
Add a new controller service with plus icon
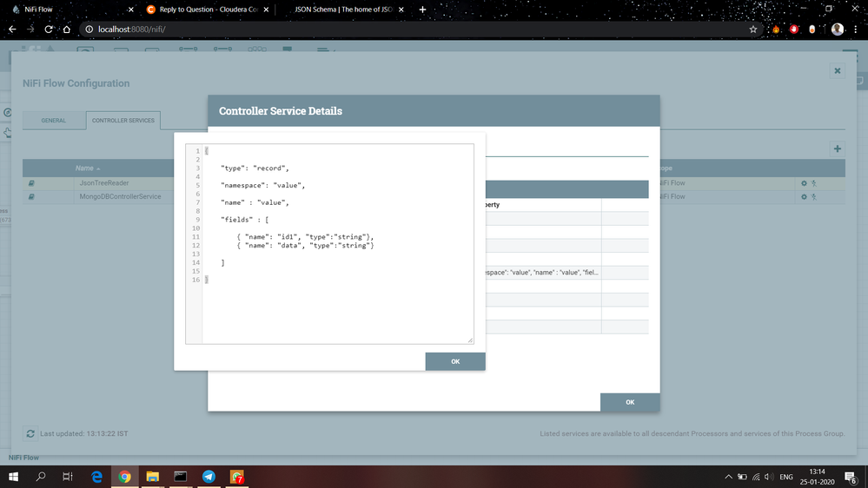click(837, 148)
